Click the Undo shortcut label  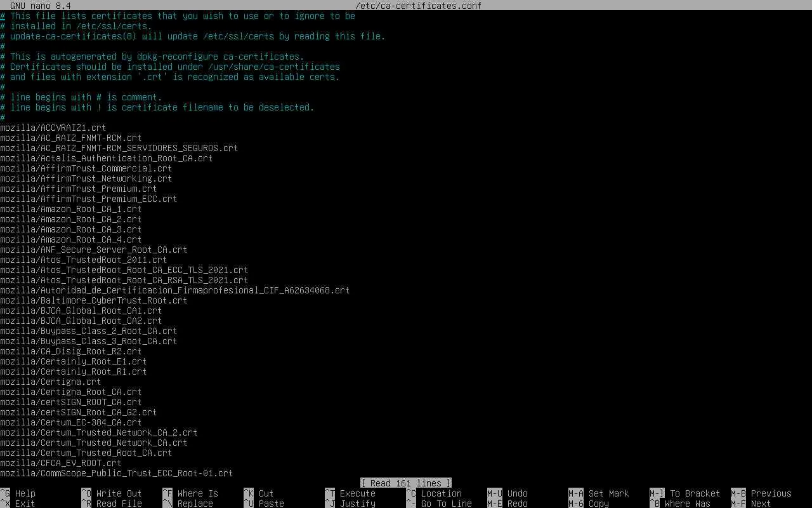(x=517, y=493)
